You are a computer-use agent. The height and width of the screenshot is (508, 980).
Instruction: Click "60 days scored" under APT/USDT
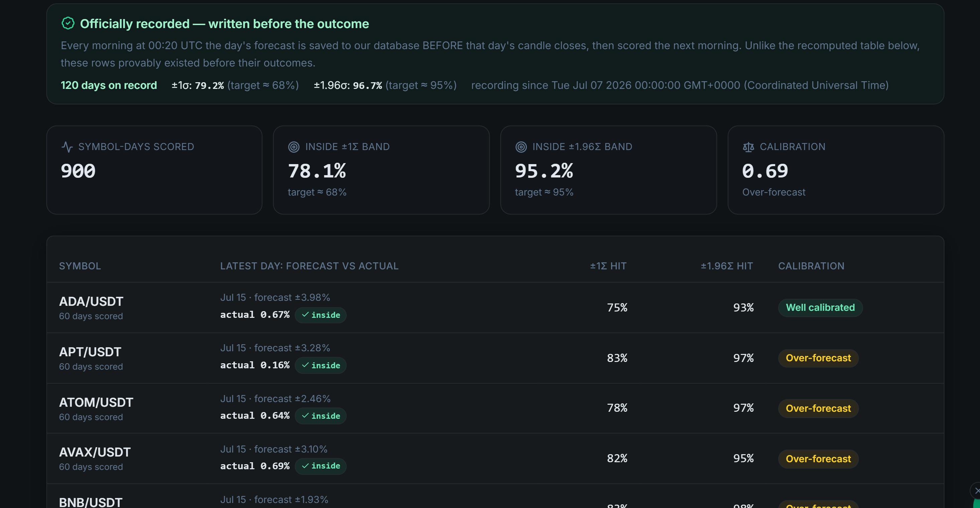pos(91,367)
